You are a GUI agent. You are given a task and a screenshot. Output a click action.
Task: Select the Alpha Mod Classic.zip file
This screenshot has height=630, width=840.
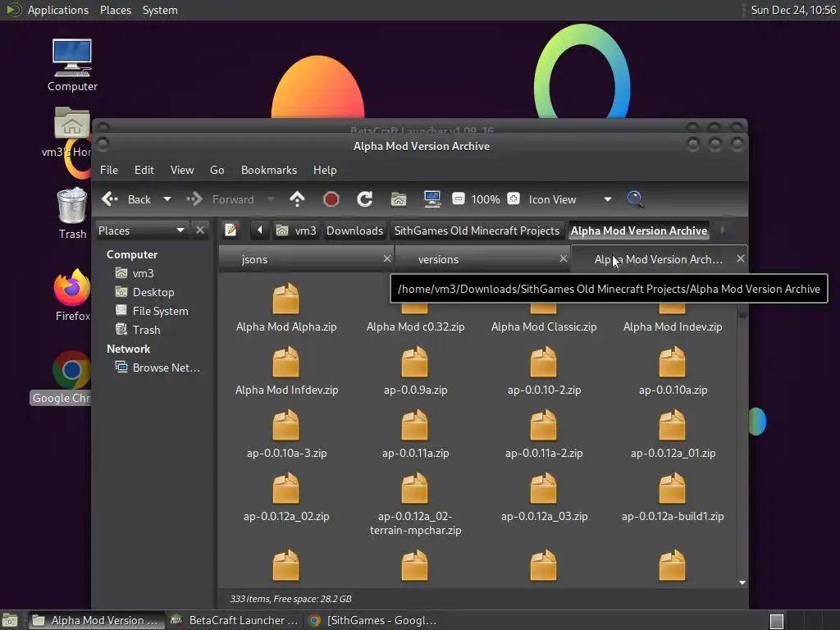point(543,326)
